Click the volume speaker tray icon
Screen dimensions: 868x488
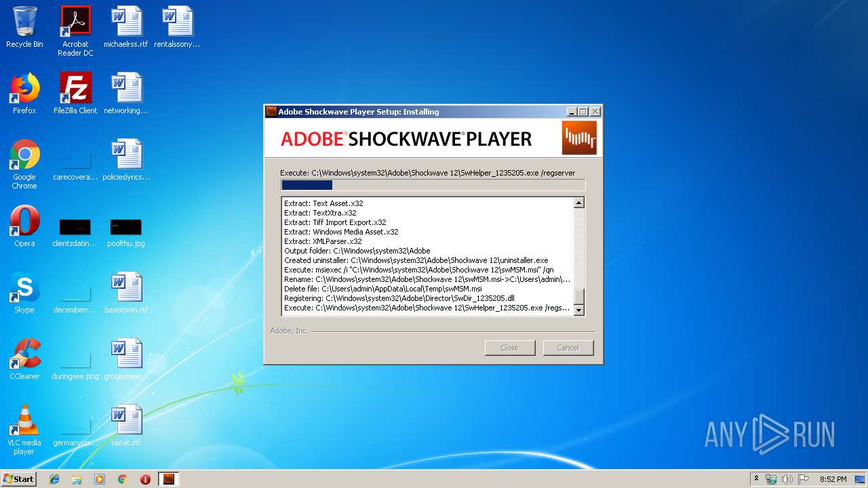click(787, 479)
